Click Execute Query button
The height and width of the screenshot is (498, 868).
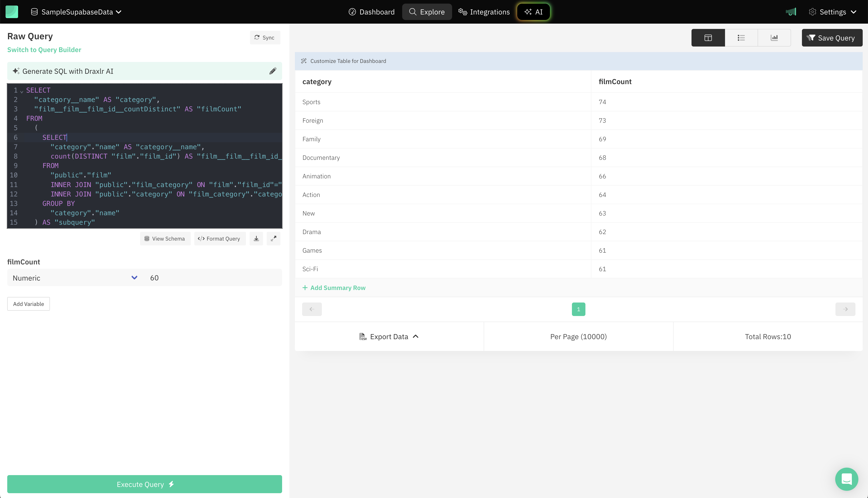144,484
